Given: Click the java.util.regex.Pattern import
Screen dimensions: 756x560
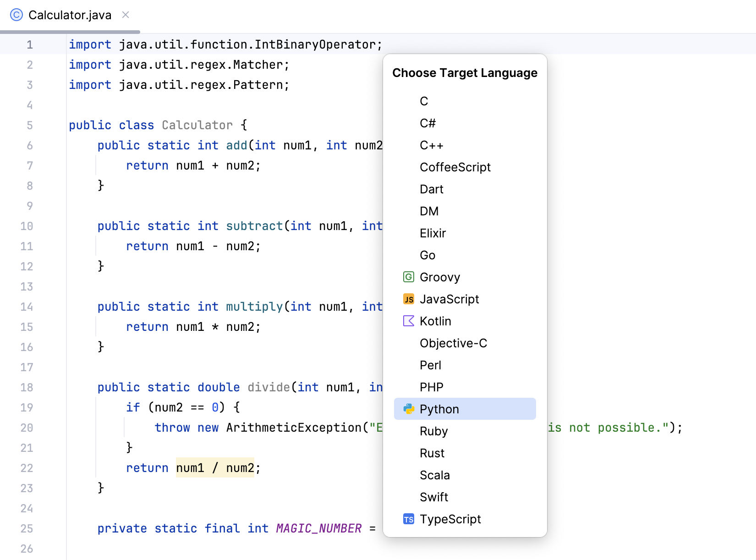Looking at the screenshot, I should (179, 85).
